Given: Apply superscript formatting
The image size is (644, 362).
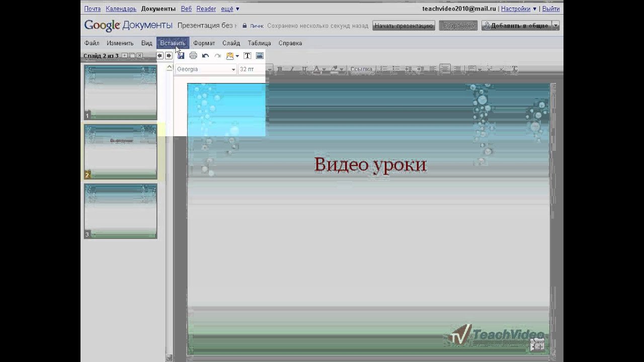Looking at the screenshot, I should click(490, 69).
